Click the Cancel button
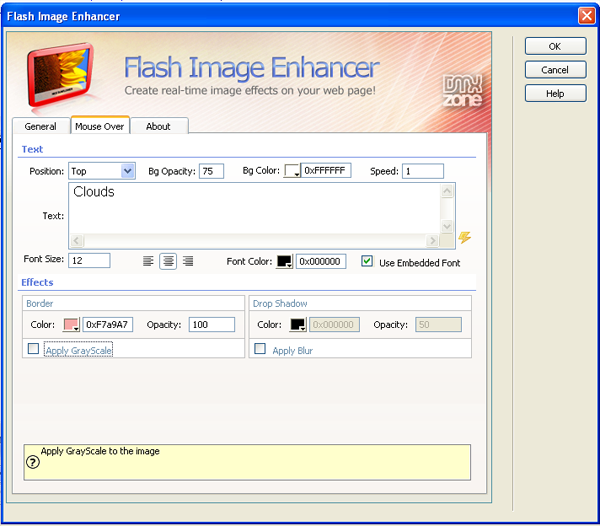The height and width of the screenshot is (526, 600). point(555,70)
